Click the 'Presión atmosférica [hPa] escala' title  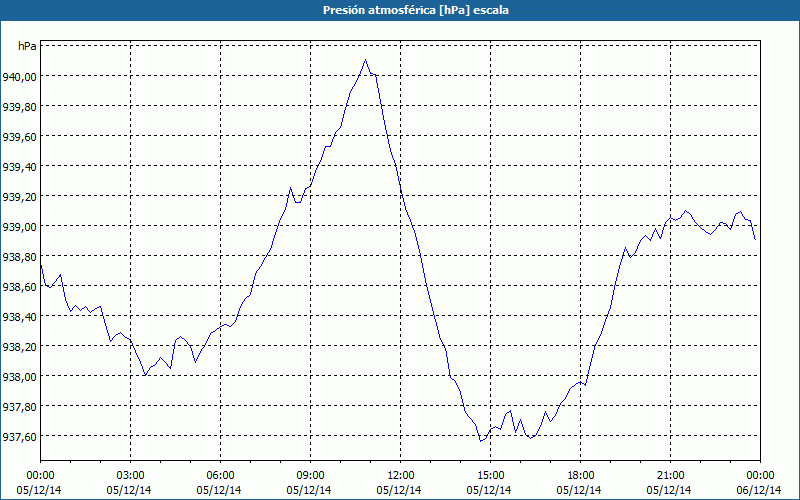pos(415,10)
